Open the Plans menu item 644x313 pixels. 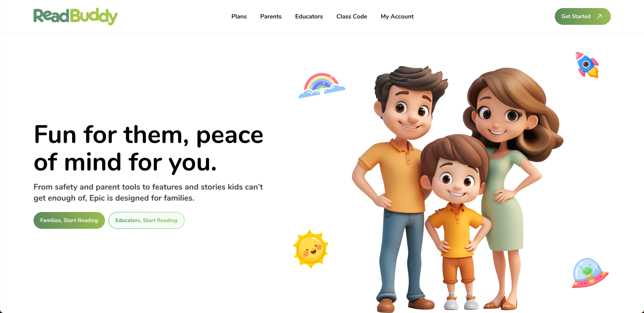pos(239,16)
